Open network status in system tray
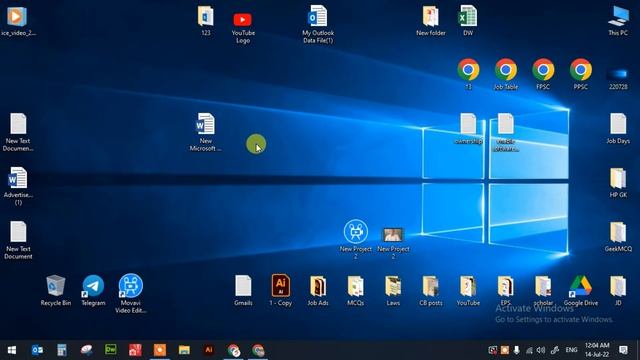 pos(529,350)
